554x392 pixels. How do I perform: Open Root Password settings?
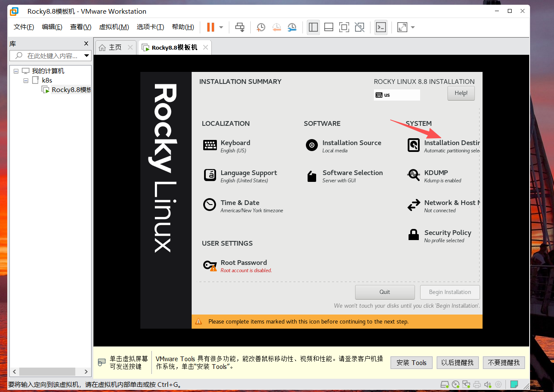237,266
